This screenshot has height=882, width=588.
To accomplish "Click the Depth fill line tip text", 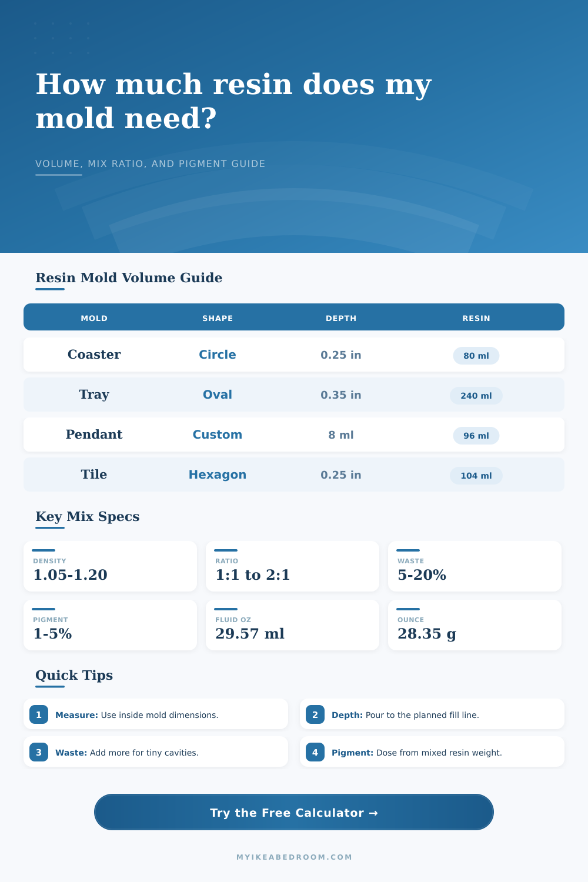I will 405,715.
